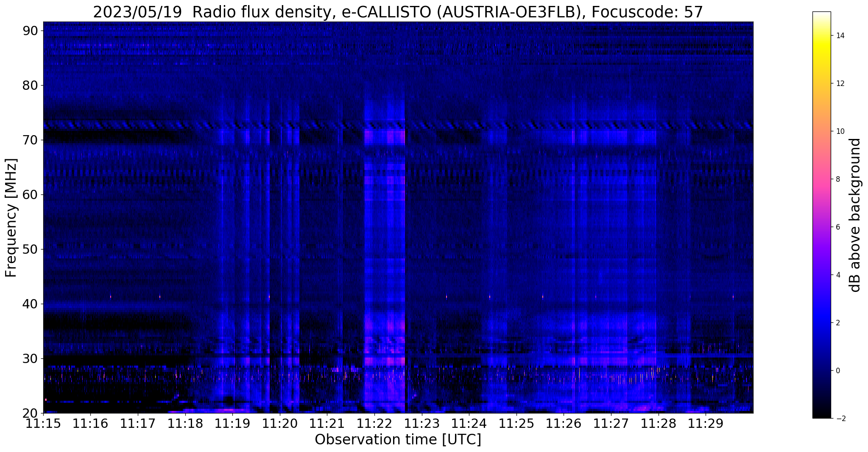
Task: Click the 11:29 time tick label
Action: point(706,423)
